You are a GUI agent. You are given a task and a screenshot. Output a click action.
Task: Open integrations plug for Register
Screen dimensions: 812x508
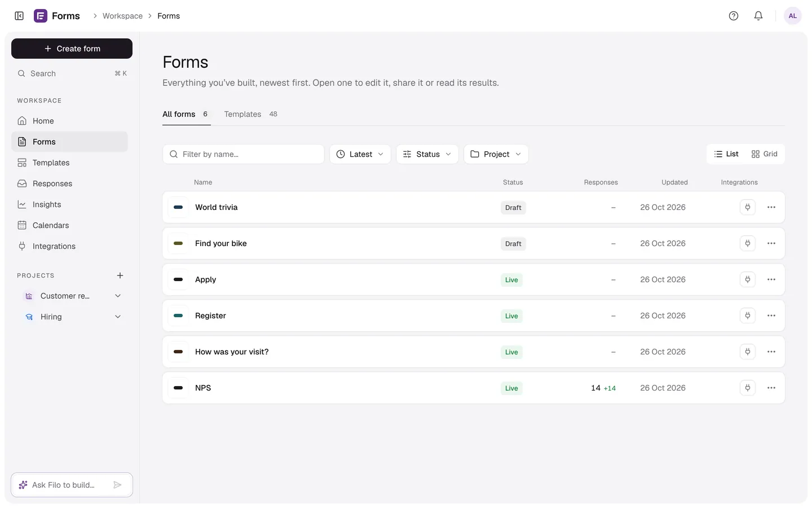(x=748, y=316)
